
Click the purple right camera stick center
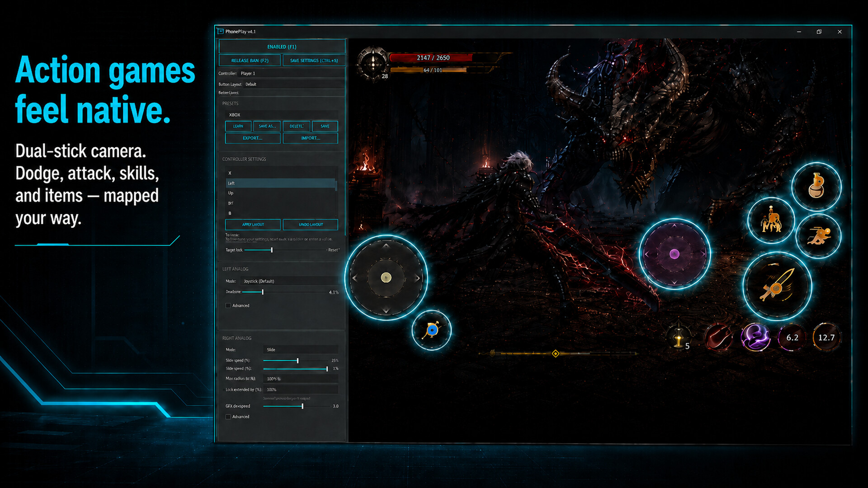pos(674,254)
